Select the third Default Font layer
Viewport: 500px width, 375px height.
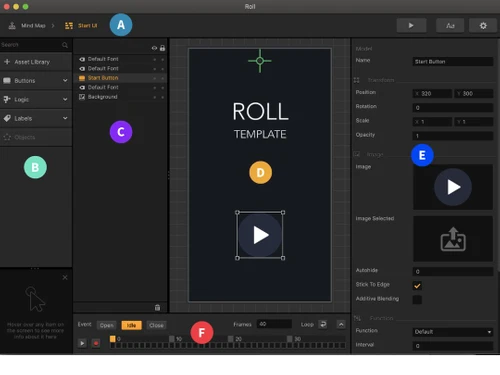click(120, 87)
